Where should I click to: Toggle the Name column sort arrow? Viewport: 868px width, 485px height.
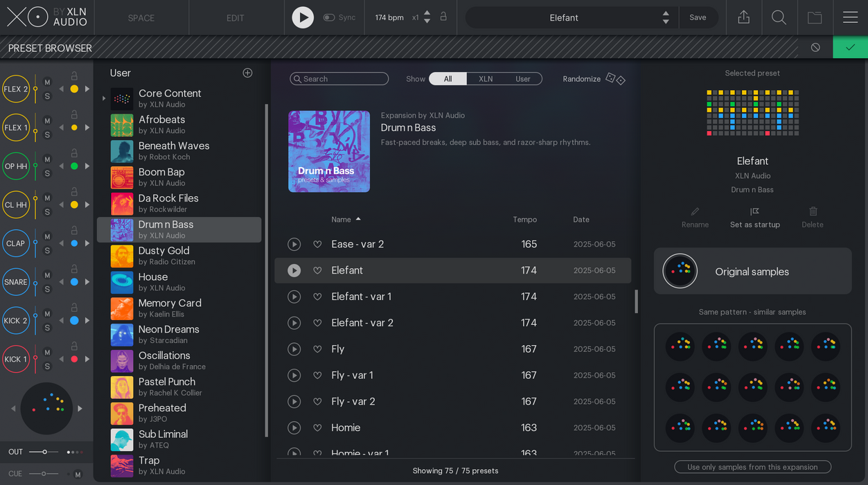[359, 219]
